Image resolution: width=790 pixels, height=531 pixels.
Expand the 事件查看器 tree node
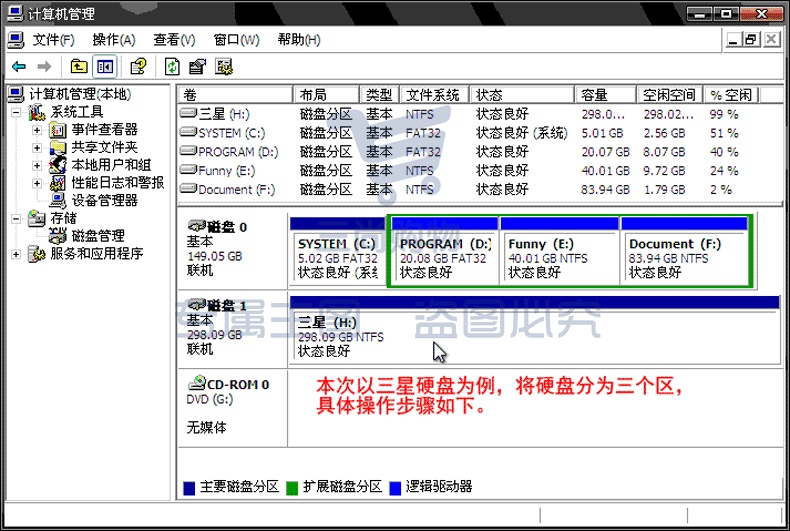37,130
